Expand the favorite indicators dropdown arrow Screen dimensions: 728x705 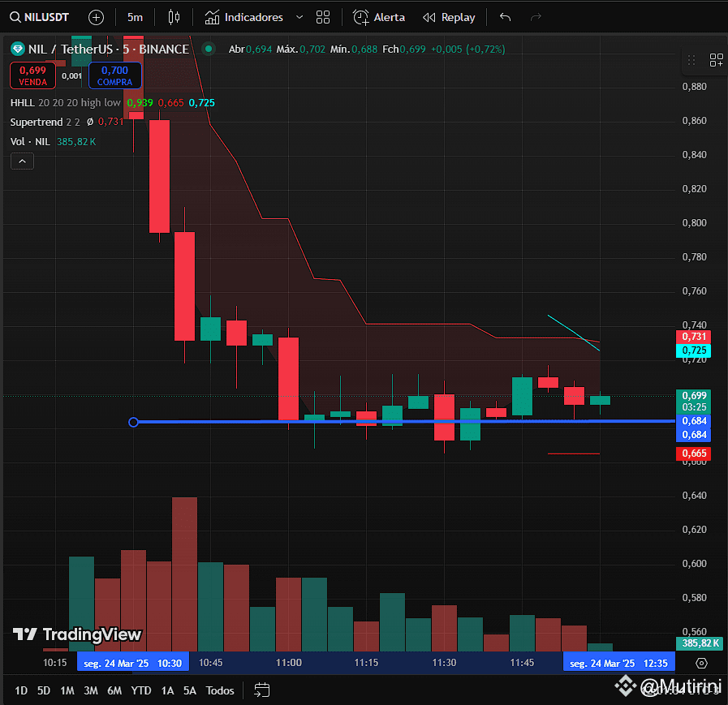(x=299, y=18)
